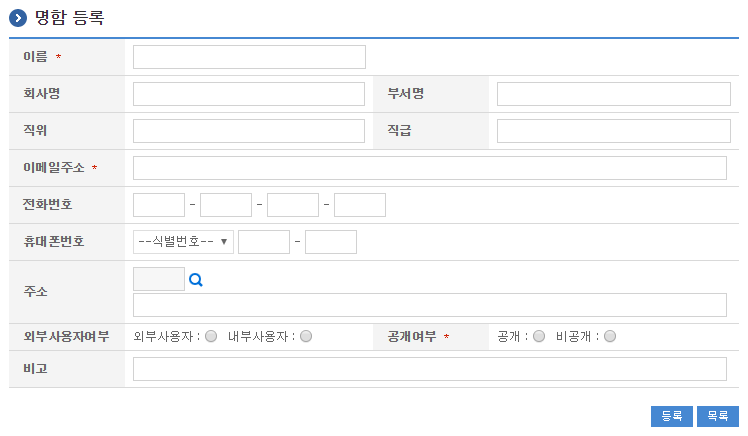Viewport: 748px width, 436px height.
Task: Select the 외부사용자 radio button
Action: tap(211, 336)
